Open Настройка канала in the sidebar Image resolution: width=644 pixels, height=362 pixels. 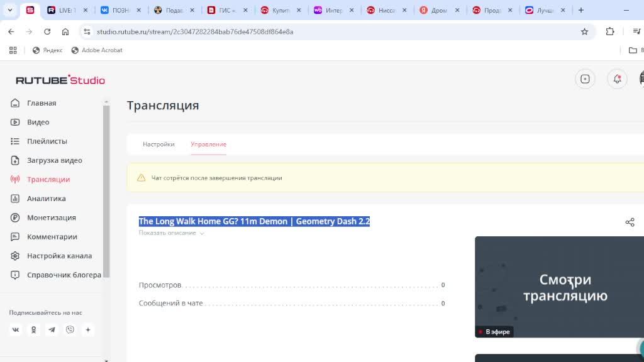tap(60, 256)
